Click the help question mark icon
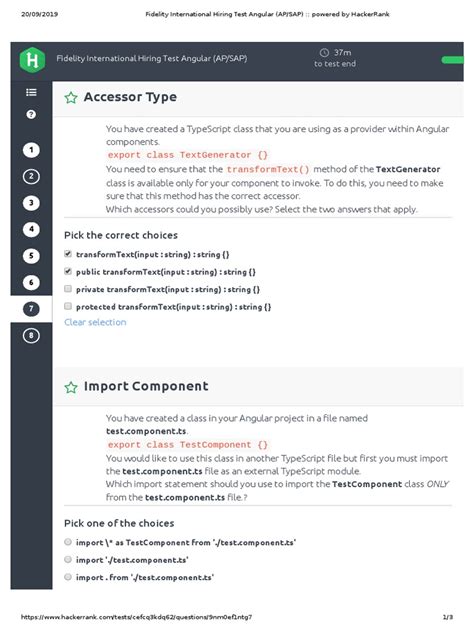The height and width of the screenshot is (632, 474). (x=31, y=114)
